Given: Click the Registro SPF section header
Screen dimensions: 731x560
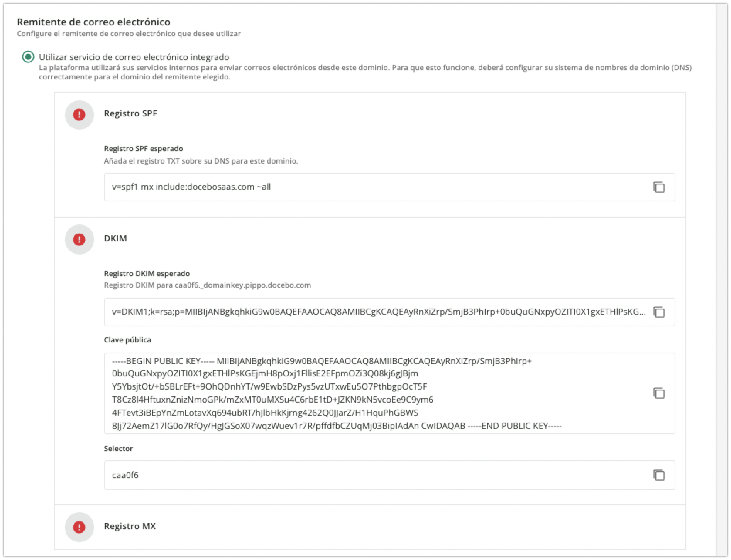Looking at the screenshot, I should click(x=130, y=114).
